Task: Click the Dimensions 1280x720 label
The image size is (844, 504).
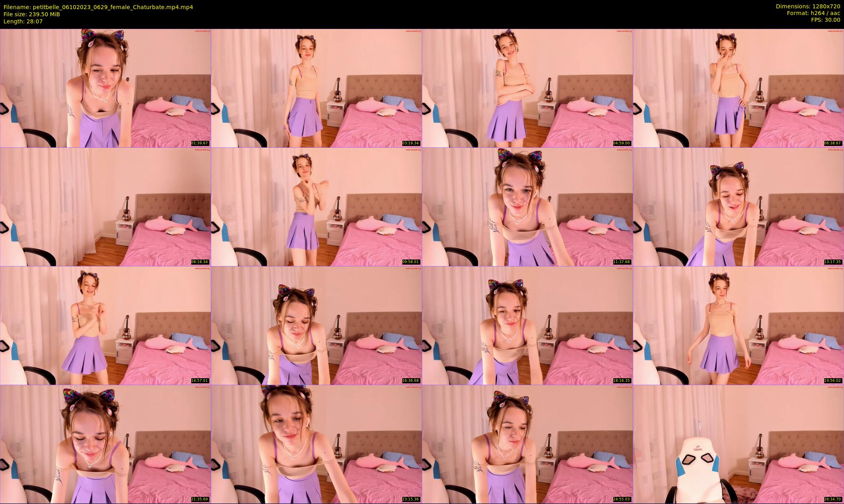Action: (x=808, y=6)
